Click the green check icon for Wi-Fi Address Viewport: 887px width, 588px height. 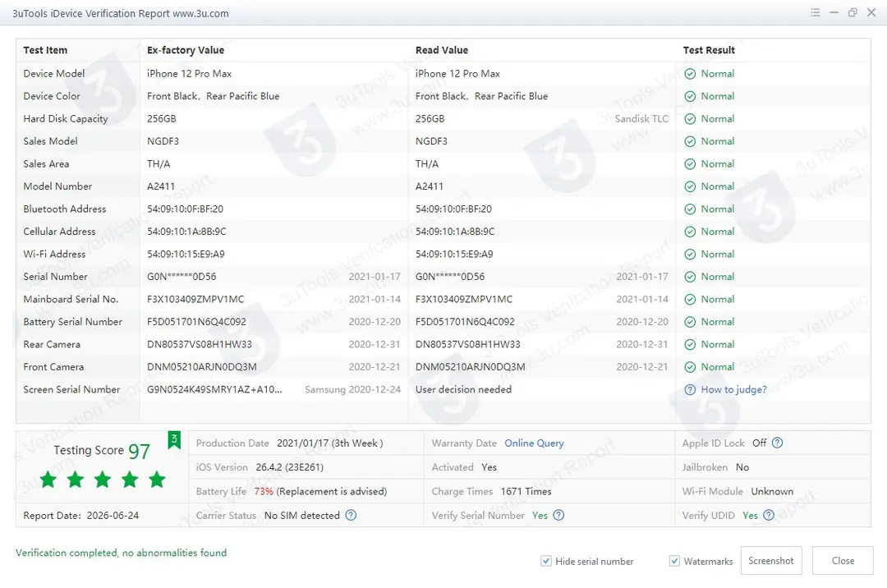coord(690,255)
